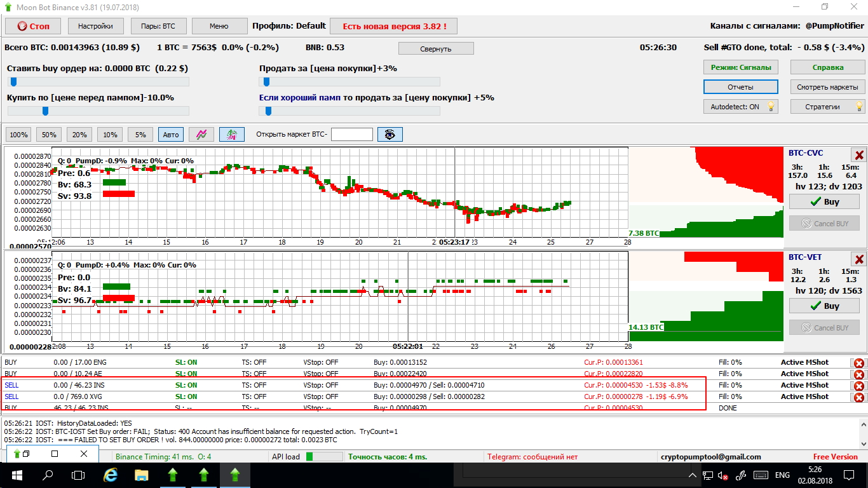The height and width of the screenshot is (488, 868).
Task: Toggle Autodetect: ON button
Action: click(x=741, y=107)
